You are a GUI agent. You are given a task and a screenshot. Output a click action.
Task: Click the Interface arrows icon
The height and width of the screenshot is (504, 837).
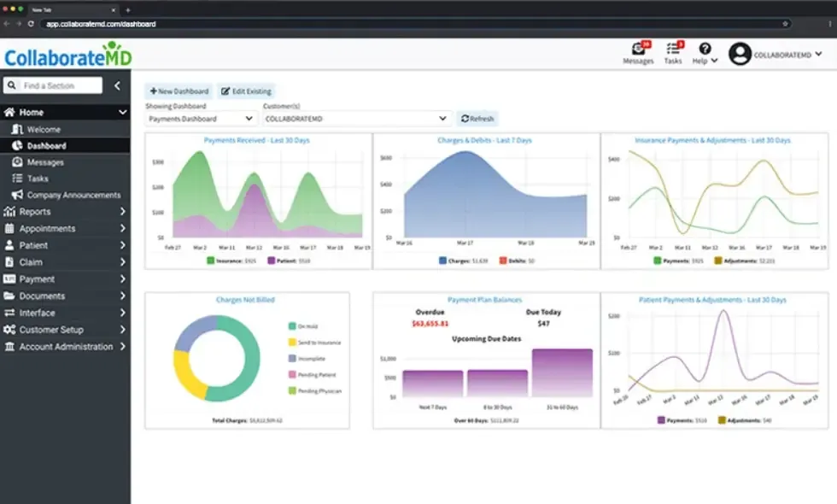point(9,313)
